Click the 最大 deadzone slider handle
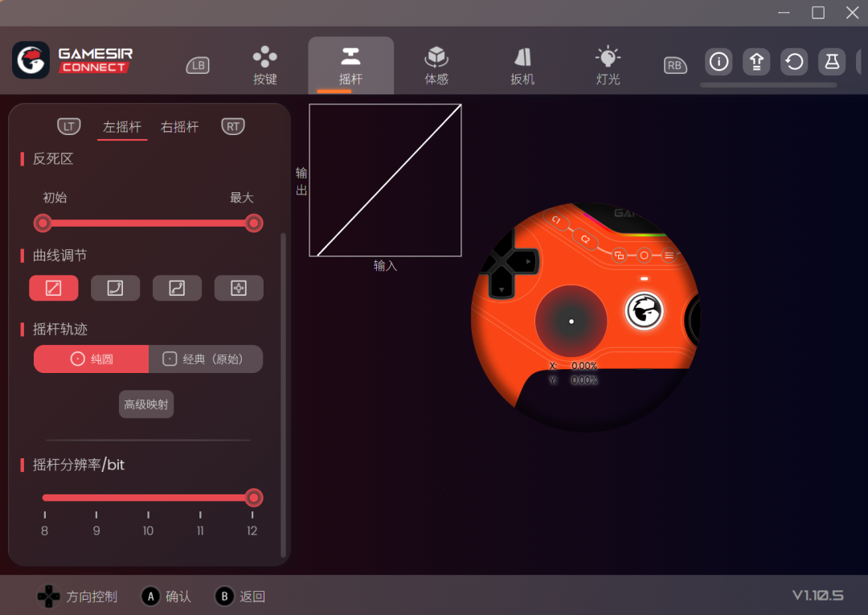868x615 pixels. coord(253,223)
